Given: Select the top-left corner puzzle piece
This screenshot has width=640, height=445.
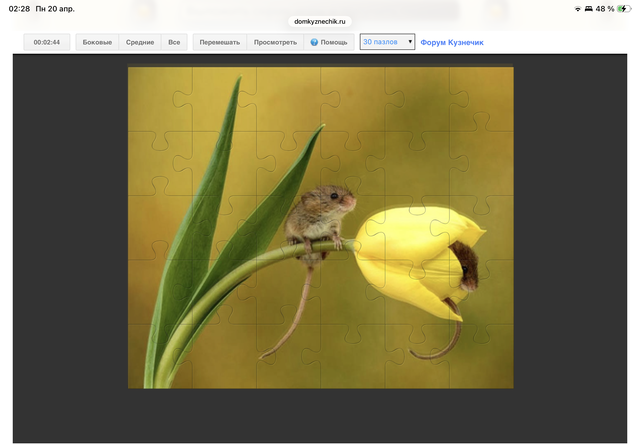Looking at the screenshot, I should pos(158,98).
